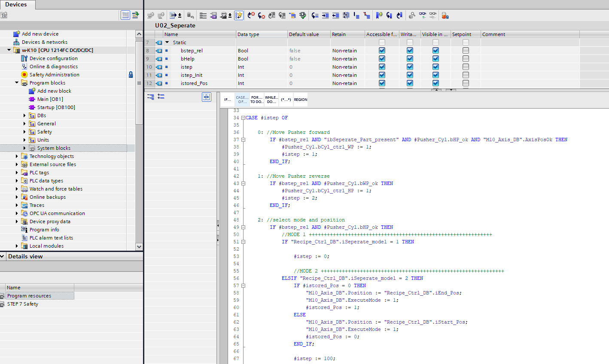The image size is (609, 364).
Task: Click the Safety Administration red icon
Action: point(24,75)
